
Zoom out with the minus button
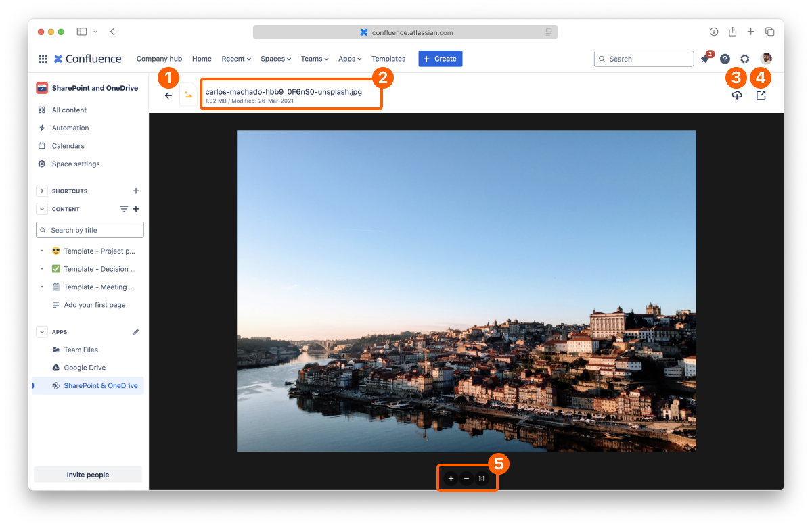[x=466, y=479]
